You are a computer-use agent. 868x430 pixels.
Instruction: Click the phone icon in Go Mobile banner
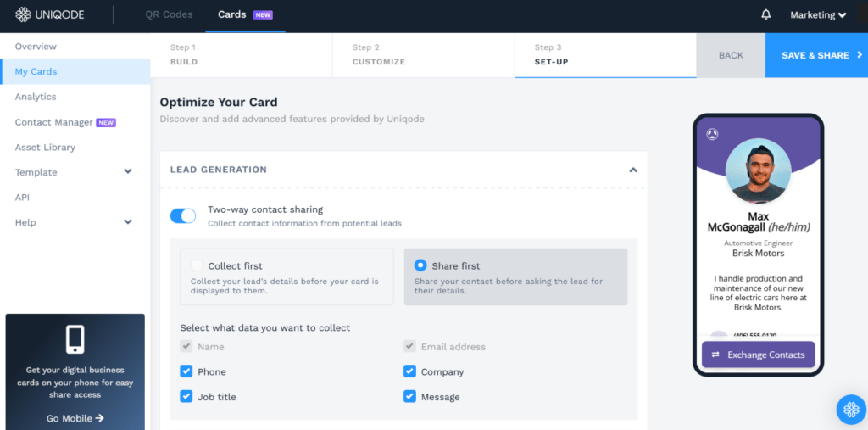[x=75, y=340]
